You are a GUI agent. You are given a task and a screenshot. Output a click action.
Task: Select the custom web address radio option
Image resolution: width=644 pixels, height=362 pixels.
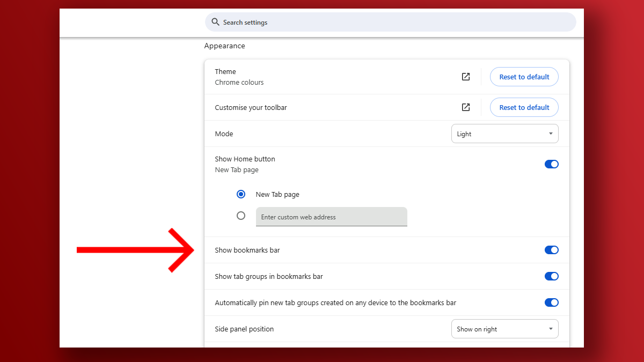coord(241,216)
